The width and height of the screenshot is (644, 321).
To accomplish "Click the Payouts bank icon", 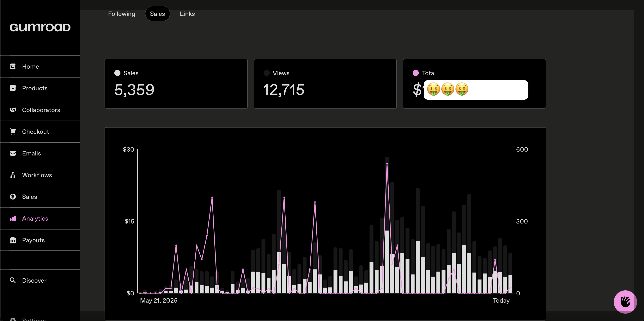I will (13, 240).
